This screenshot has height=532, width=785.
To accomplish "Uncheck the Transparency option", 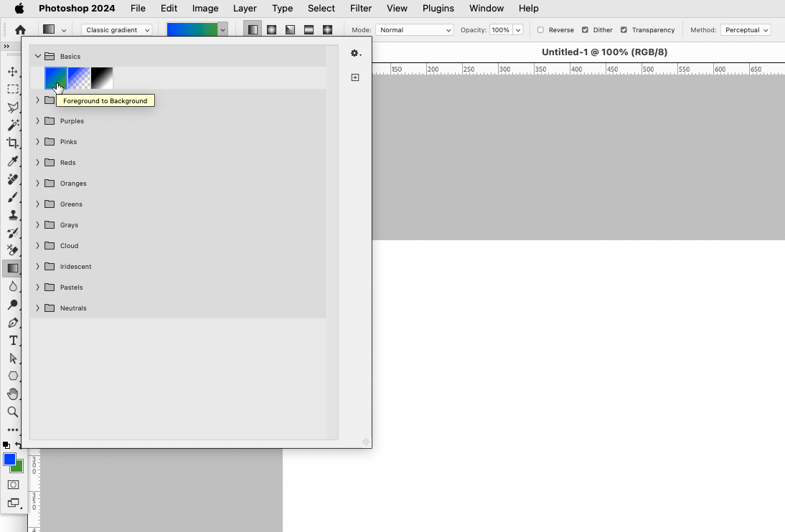I will tap(624, 29).
